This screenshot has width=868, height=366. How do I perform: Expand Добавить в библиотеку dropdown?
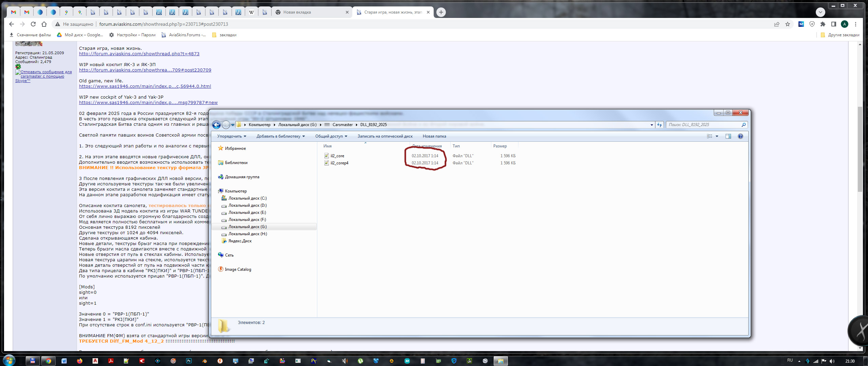280,136
